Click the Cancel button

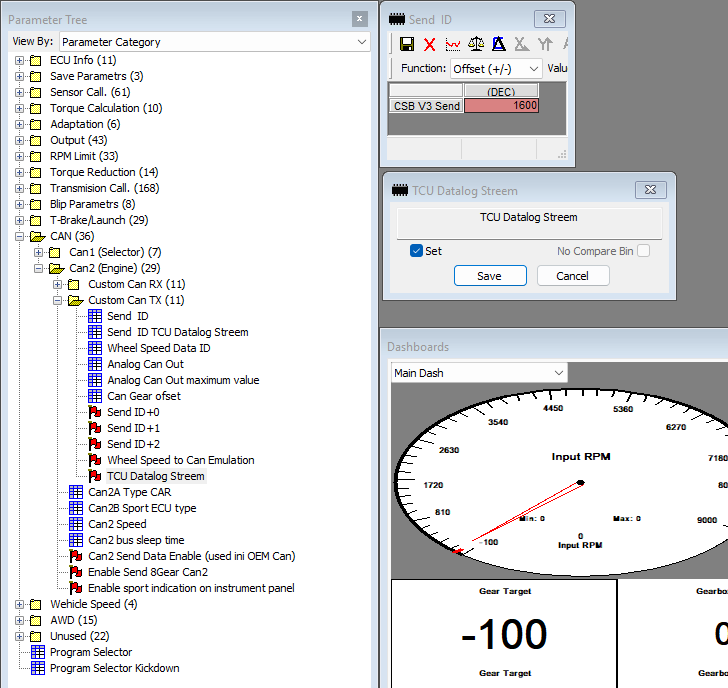[572, 276]
